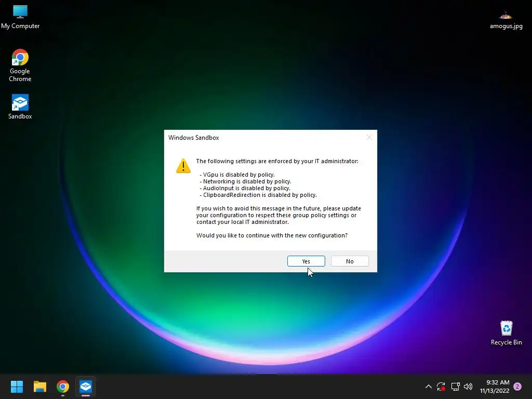532x399 pixels.
Task: Click the 'AudioInput is disabled by policy' line
Action: (x=245, y=188)
